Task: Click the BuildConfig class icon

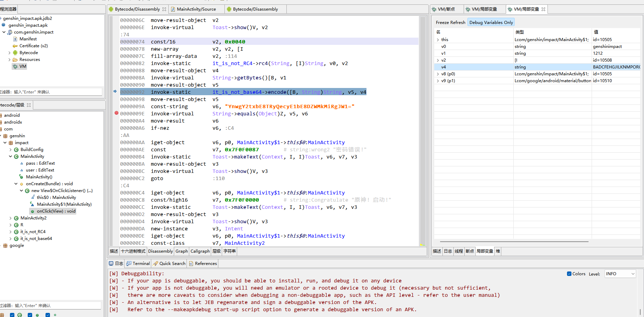Action: (16, 150)
